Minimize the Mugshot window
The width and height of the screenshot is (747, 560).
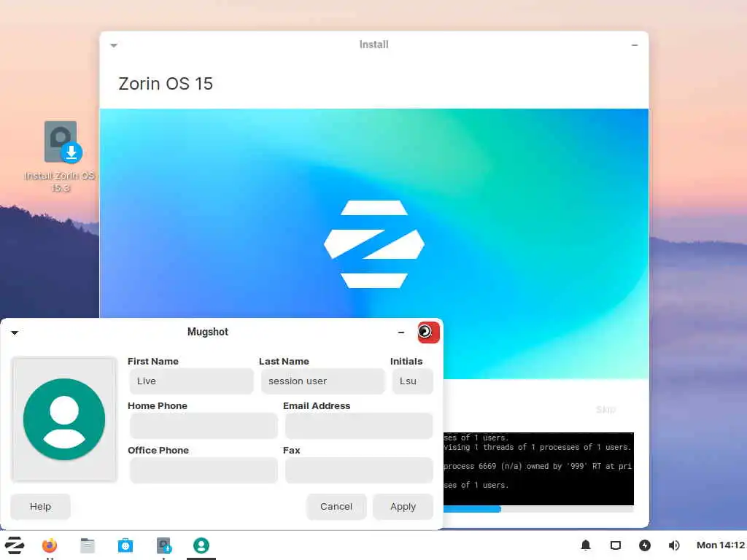401,332
